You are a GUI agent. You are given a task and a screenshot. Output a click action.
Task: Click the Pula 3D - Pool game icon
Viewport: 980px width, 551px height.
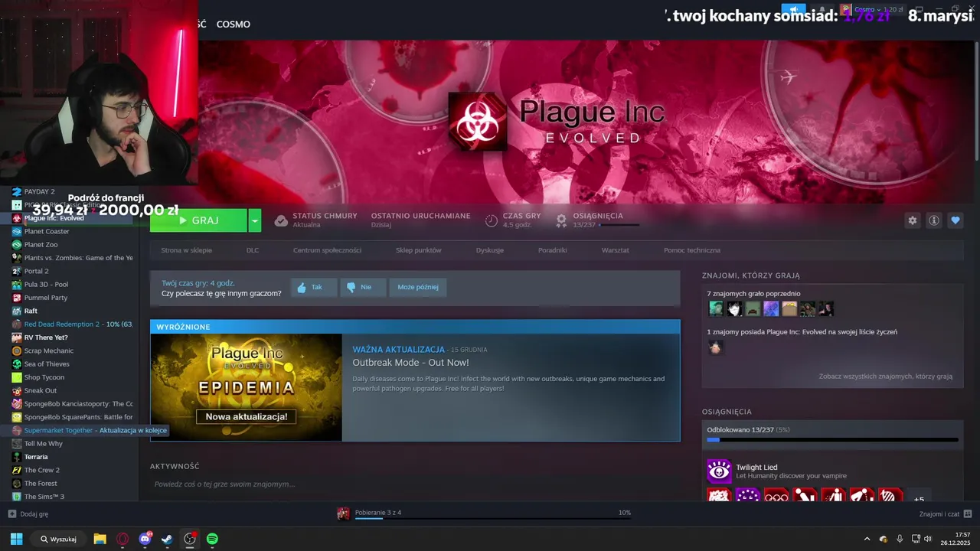tap(17, 285)
